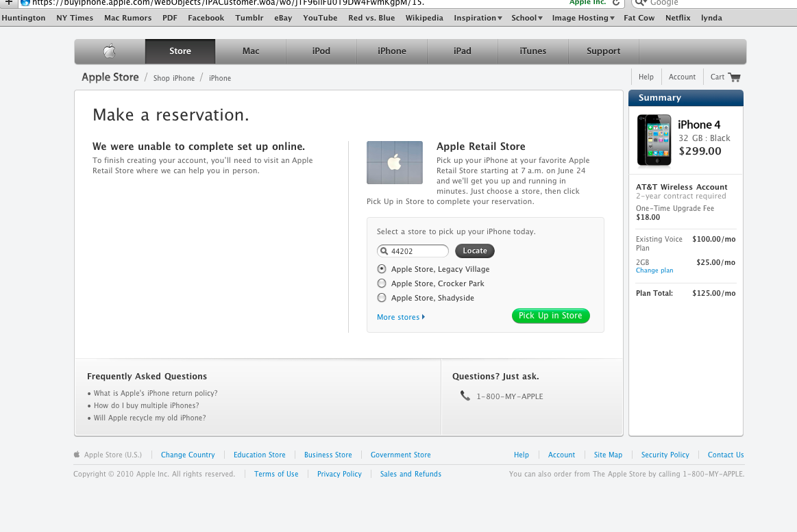Open the Terms of Use link
Screen dimensions: 797x532
[276, 474]
